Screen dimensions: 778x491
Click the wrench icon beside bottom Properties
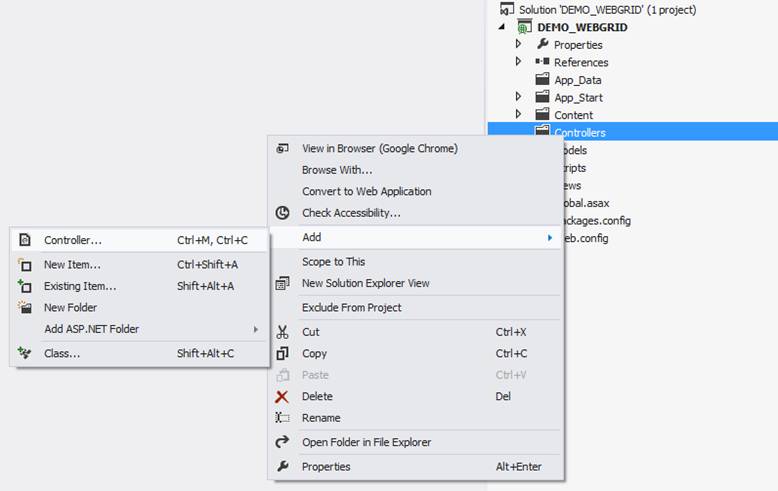click(x=283, y=467)
